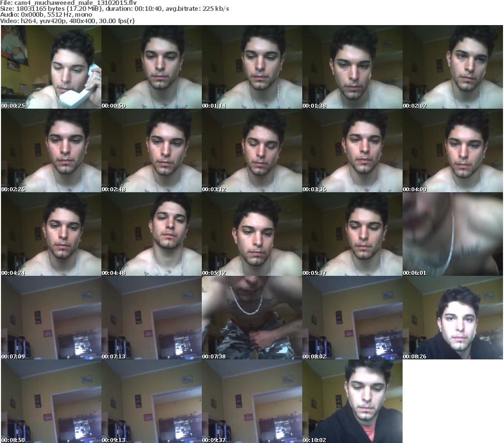Click the duration value 00:10:40

(x=148, y=9)
